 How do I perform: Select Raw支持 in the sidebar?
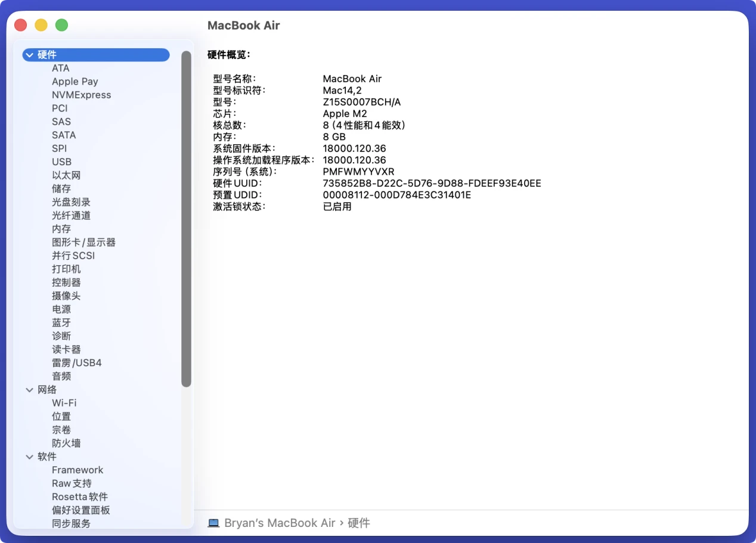72,483
